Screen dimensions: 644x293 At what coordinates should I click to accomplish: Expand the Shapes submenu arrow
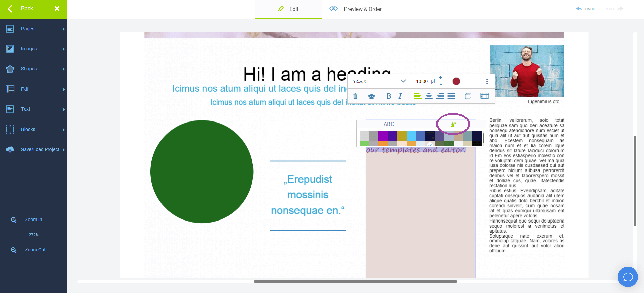tap(64, 69)
